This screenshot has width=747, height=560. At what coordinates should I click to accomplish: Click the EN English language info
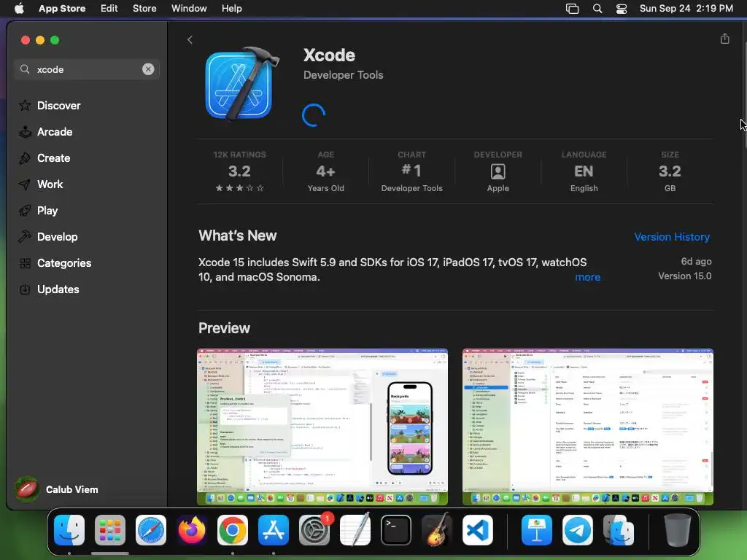click(584, 171)
